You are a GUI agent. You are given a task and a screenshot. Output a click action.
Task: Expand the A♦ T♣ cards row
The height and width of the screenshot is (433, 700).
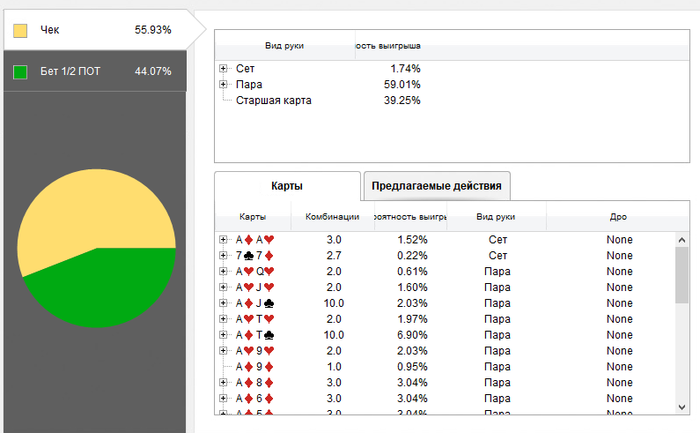click(223, 335)
